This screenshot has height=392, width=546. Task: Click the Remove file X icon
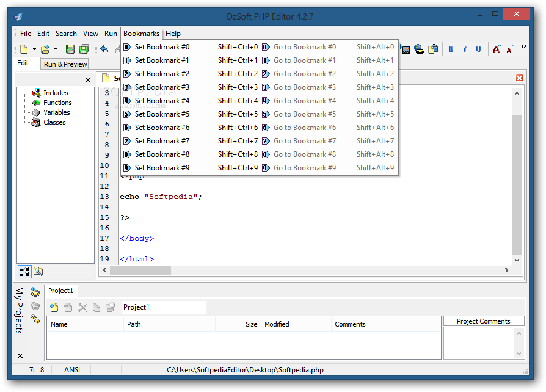[x=82, y=308]
